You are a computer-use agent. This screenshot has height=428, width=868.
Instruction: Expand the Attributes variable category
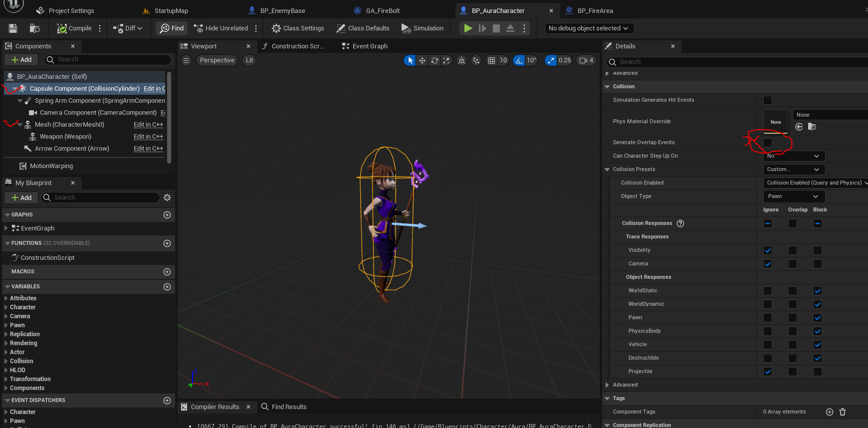[x=5, y=298]
